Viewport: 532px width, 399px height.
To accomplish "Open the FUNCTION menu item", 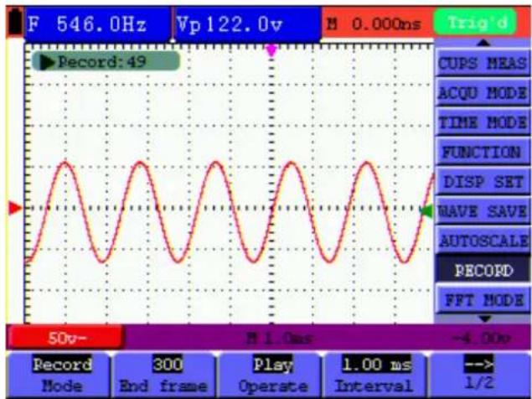I will pyautogui.click(x=483, y=152).
